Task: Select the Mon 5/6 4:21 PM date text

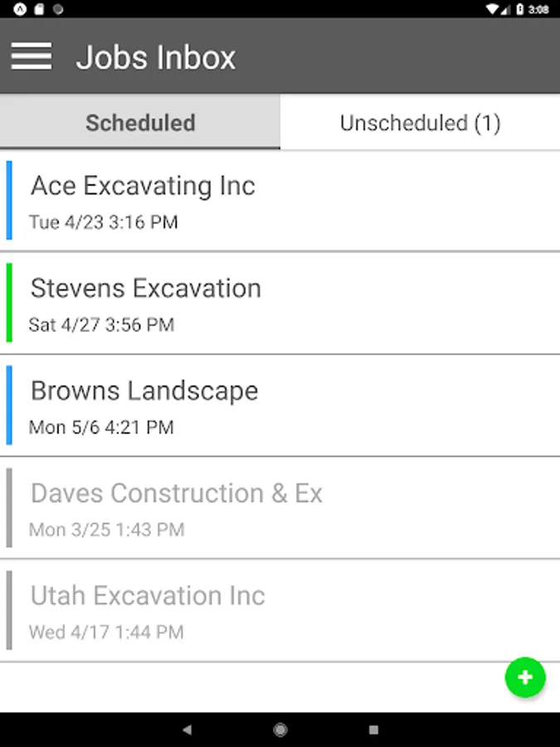Action: (101, 427)
